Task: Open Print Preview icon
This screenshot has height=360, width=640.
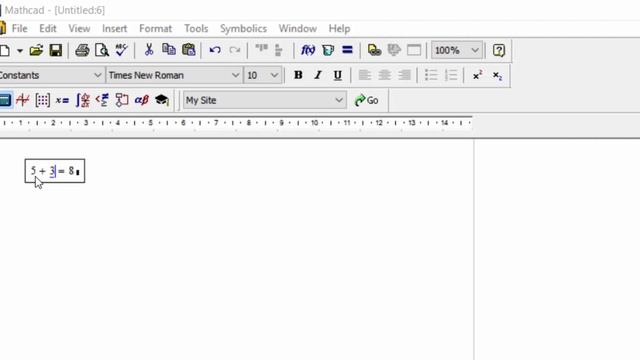Action: (x=102, y=51)
